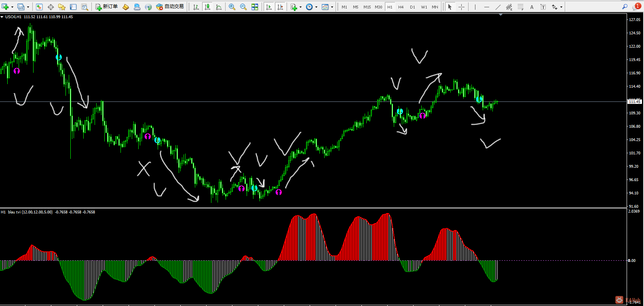The image size is (644, 306).
Task: Toggle 自动交易 auto trading
Action: (x=170, y=7)
